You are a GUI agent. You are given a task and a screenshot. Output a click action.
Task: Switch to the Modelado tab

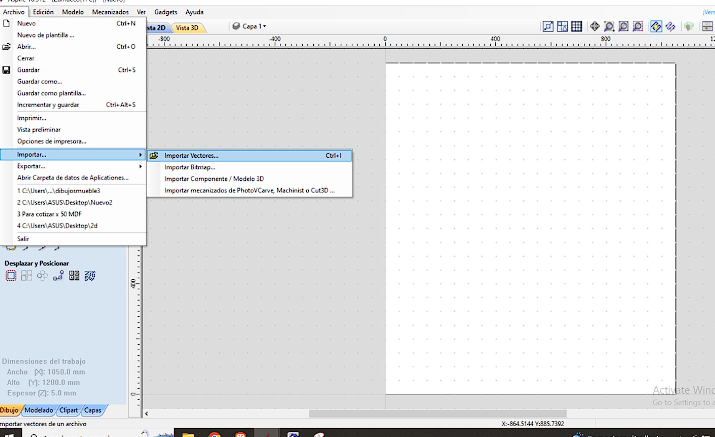[39, 410]
